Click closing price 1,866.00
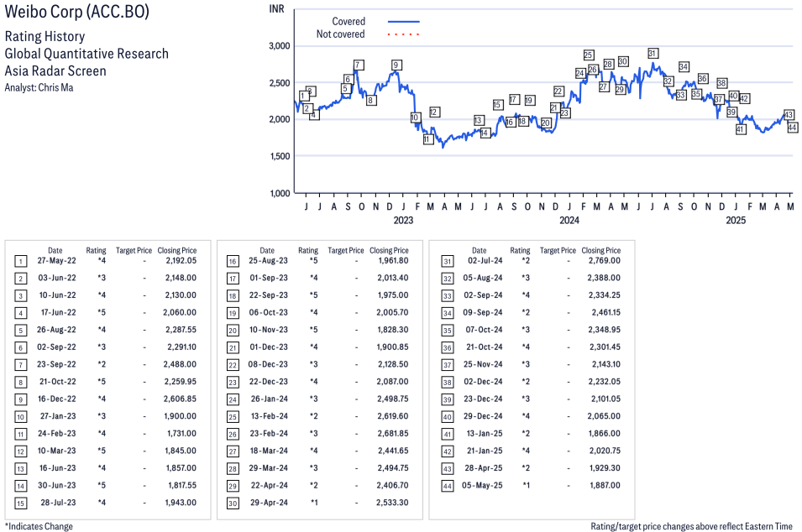The image size is (802, 532). (x=605, y=433)
